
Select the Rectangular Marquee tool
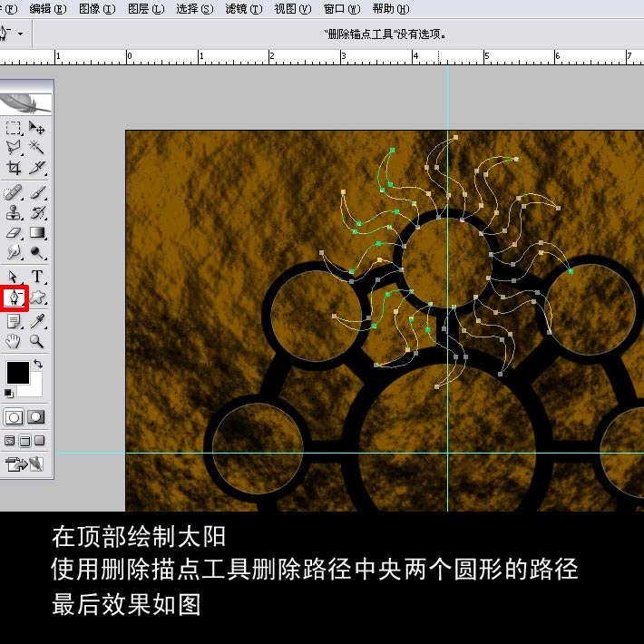point(13,128)
